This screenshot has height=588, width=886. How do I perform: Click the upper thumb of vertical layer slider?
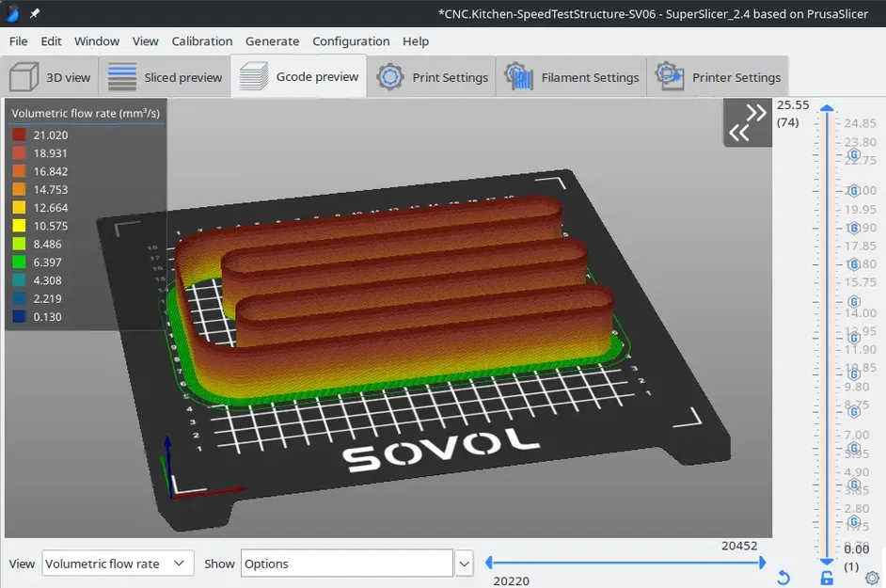tap(827, 108)
